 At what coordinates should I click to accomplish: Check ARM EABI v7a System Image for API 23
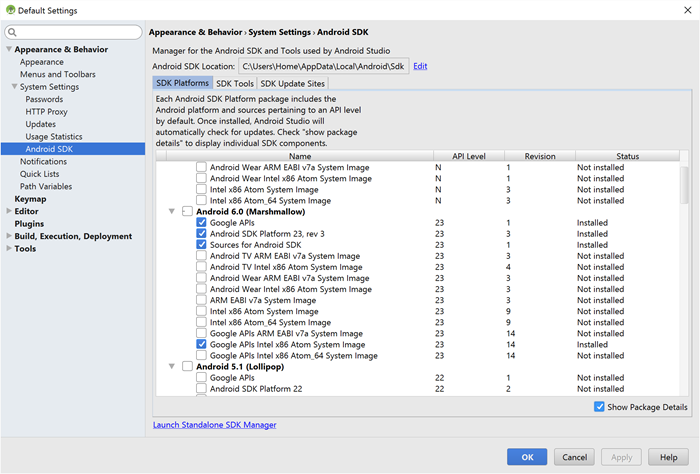click(201, 300)
